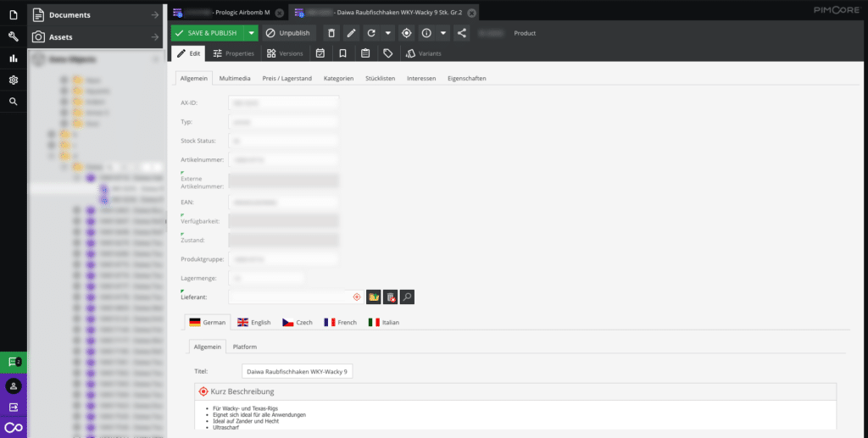Select the Platform sub-tab
This screenshot has width=868, height=438.
[x=245, y=347]
